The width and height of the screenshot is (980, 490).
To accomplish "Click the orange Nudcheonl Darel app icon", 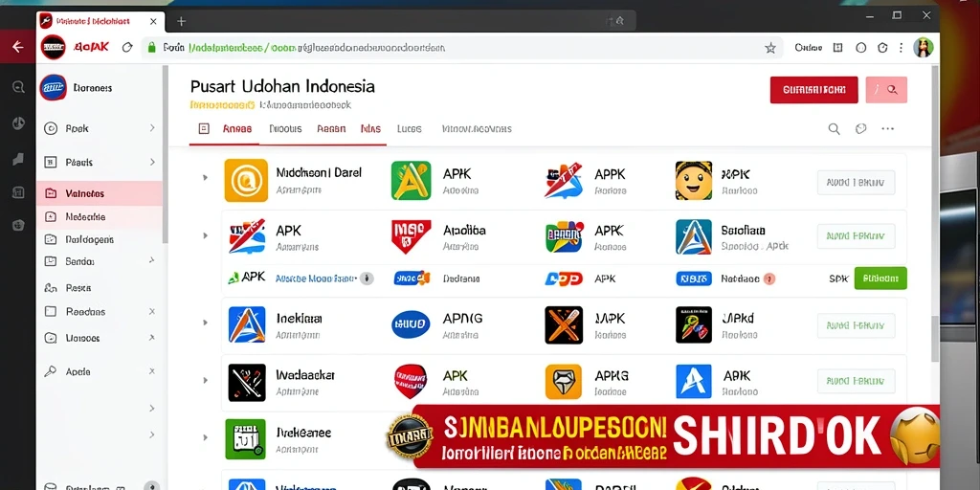I will [x=246, y=180].
